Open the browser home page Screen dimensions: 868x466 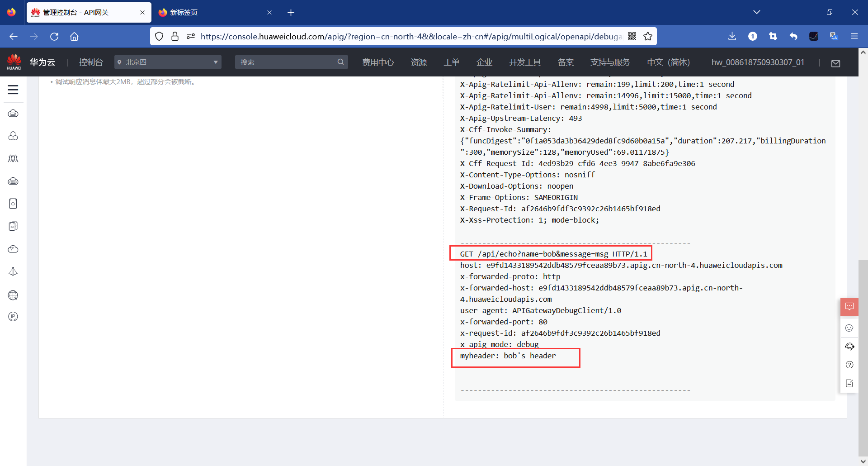point(74,36)
